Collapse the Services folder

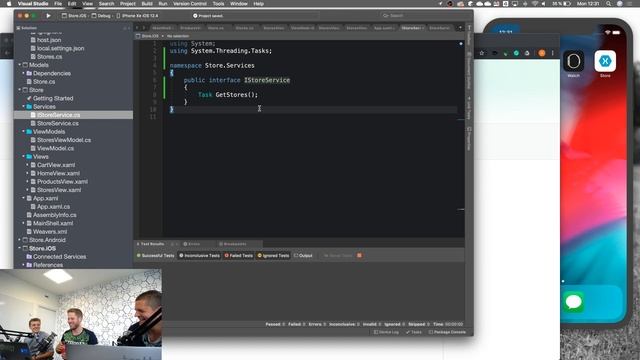(x=23, y=107)
